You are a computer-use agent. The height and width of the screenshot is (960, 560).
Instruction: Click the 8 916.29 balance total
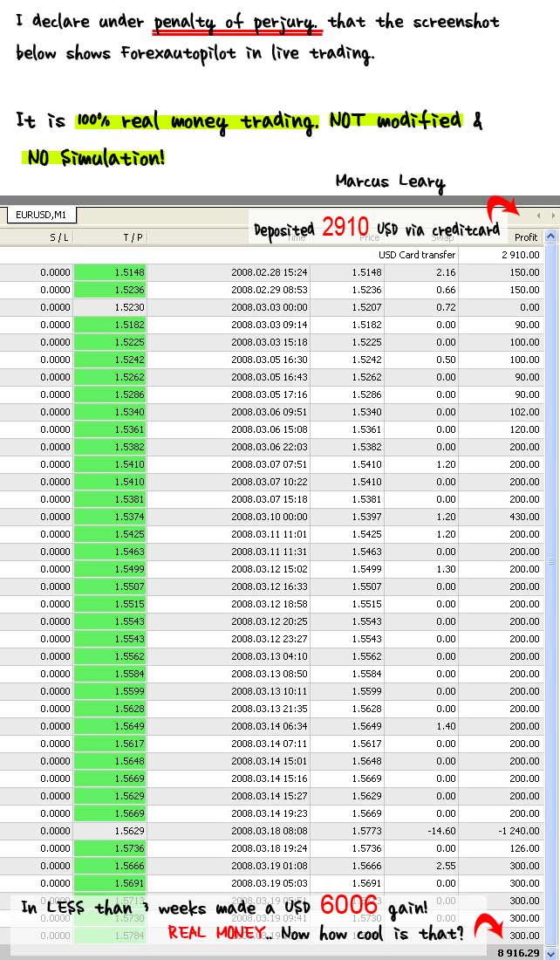(x=518, y=953)
